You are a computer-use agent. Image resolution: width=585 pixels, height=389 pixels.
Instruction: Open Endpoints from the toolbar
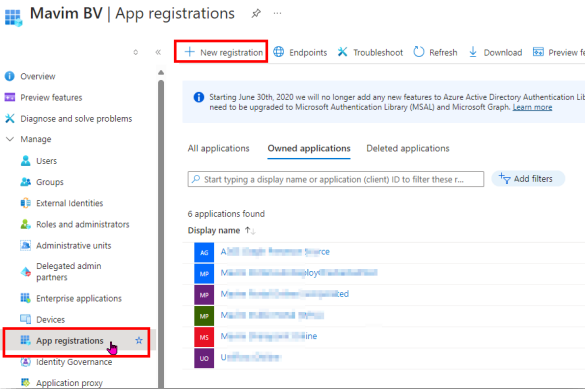click(x=300, y=52)
